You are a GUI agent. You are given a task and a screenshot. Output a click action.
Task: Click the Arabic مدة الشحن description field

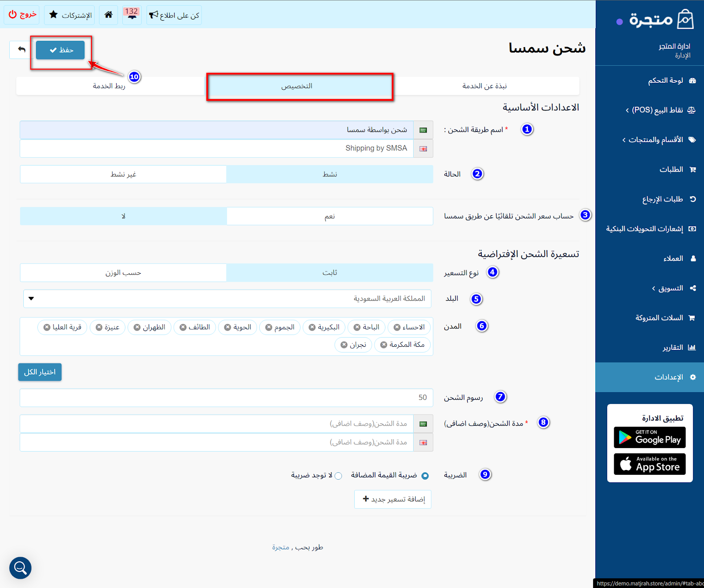[x=216, y=424]
